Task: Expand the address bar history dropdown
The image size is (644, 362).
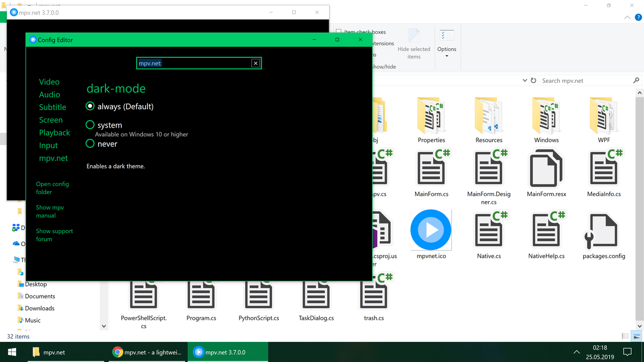Action: coord(525,80)
